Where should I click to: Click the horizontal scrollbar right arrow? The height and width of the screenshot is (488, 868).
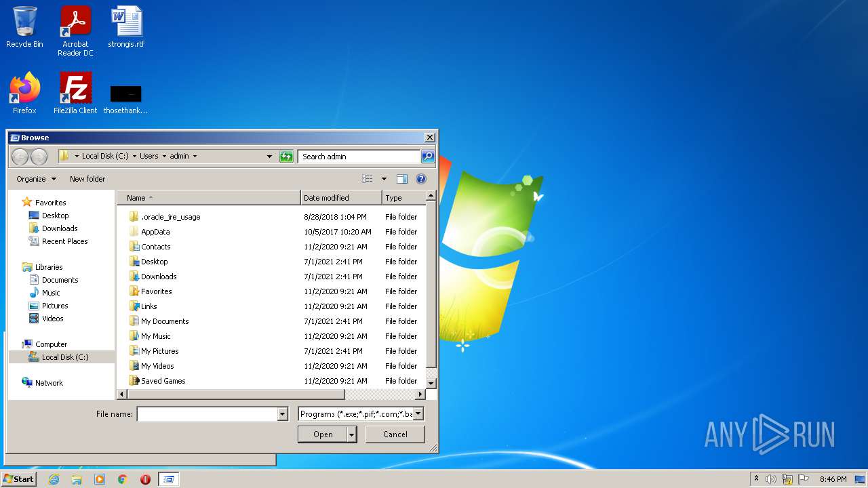(x=420, y=394)
